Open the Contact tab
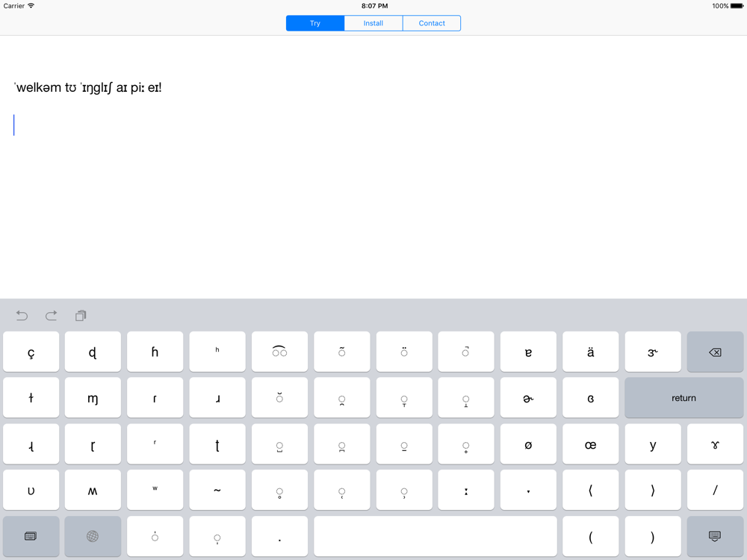This screenshot has width=747, height=560. 432,23
